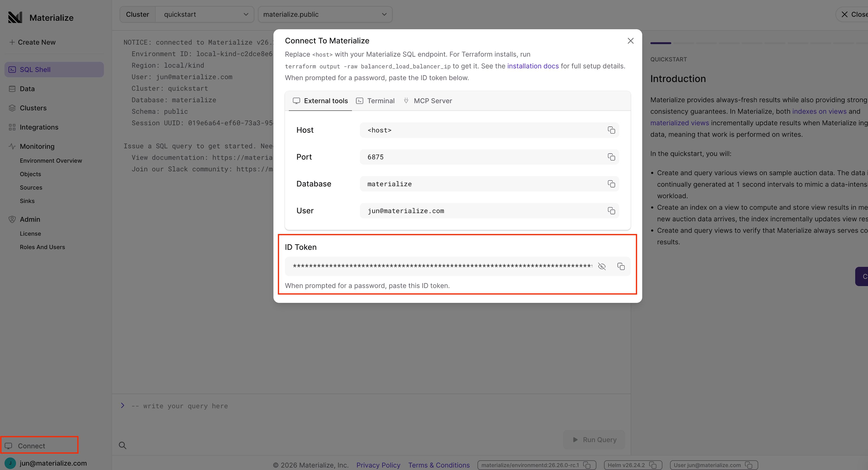Click the Run Query button
Screen dimensions: 868x470
pyautogui.click(x=594, y=440)
